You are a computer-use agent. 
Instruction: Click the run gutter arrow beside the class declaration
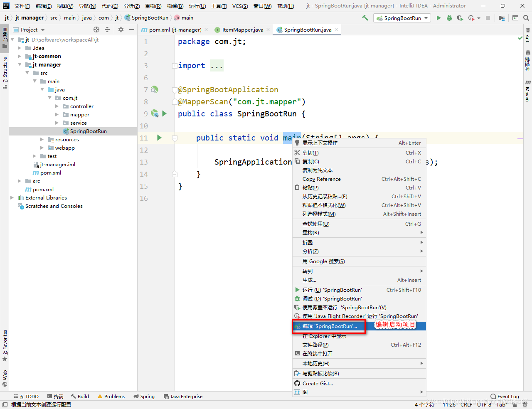[x=165, y=113]
